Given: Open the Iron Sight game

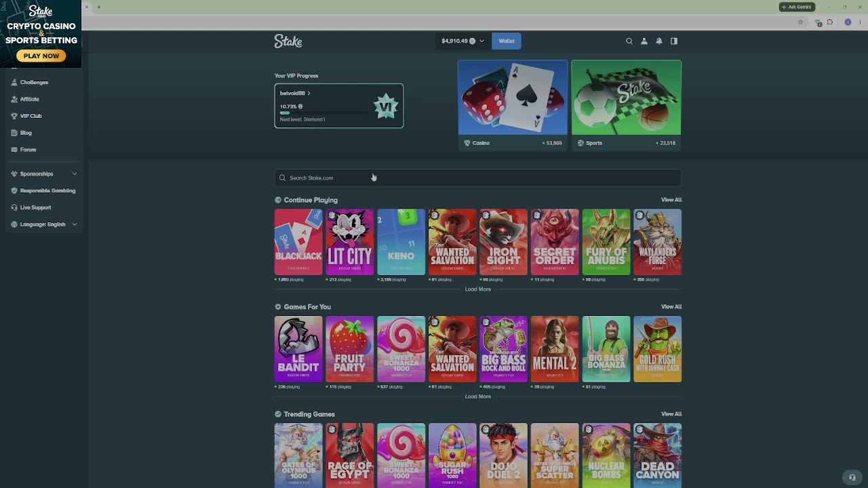Looking at the screenshot, I should coord(504,242).
